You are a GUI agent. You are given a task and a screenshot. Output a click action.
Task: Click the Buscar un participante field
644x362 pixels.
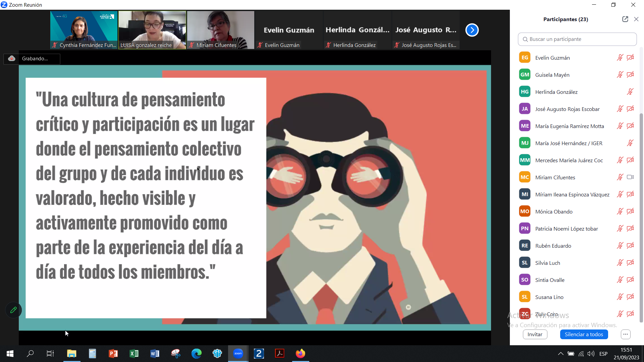(x=577, y=39)
